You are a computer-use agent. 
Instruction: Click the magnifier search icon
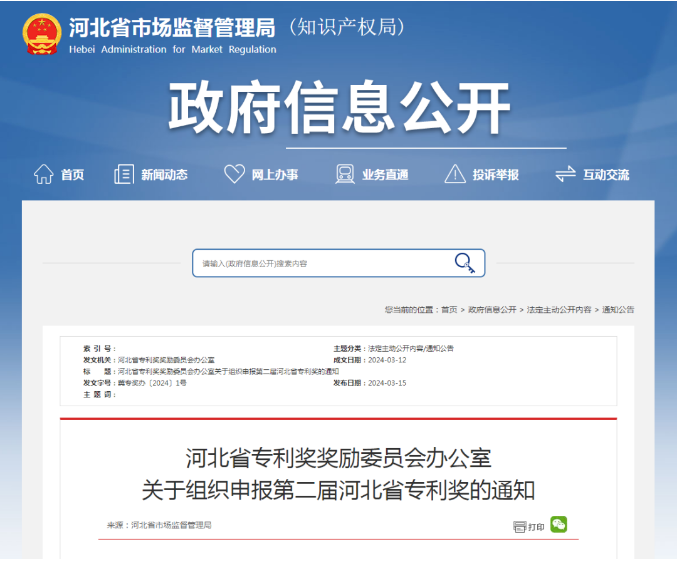click(464, 262)
